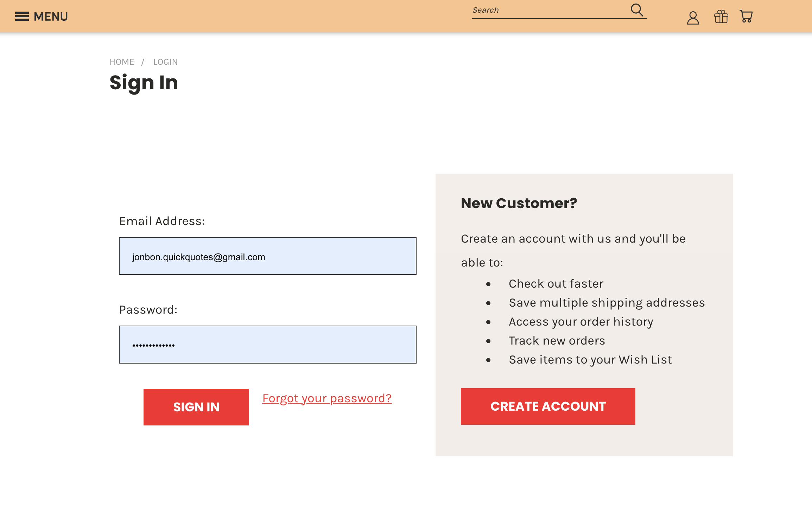Open the Forgot your password link
The image size is (812, 526).
tap(327, 398)
